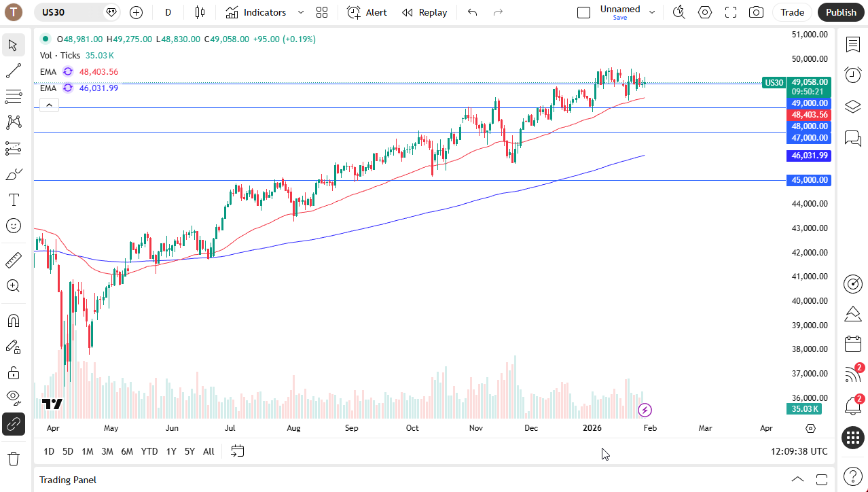
Task: Select the text annotation tool
Action: [x=13, y=200]
